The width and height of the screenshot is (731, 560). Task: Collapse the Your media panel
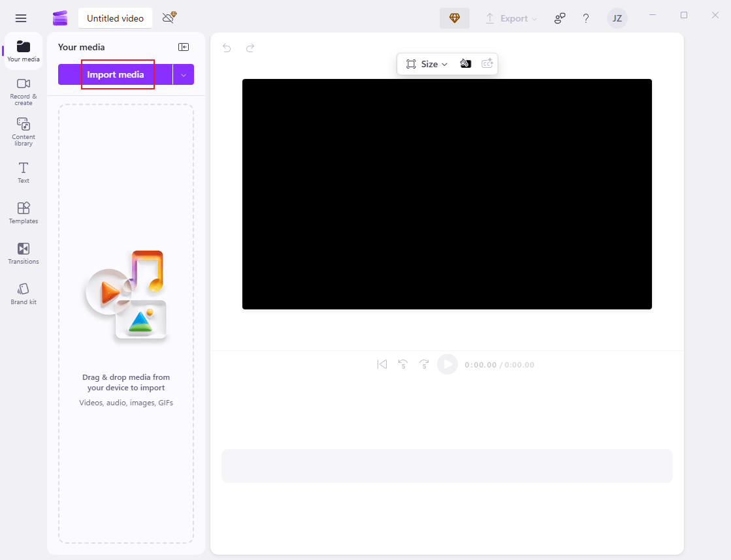(x=184, y=47)
